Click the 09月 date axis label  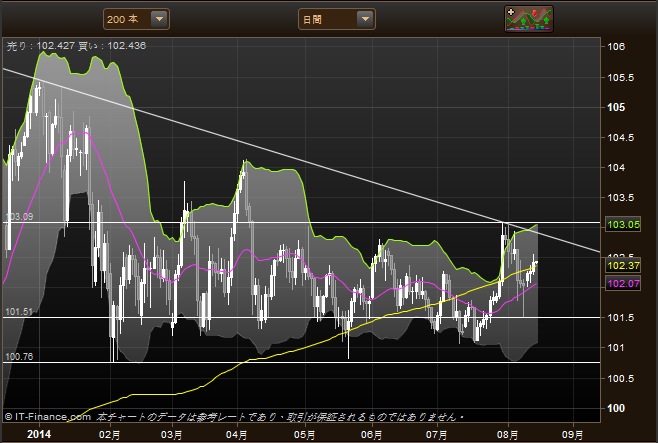pyautogui.click(x=573, y=435)
